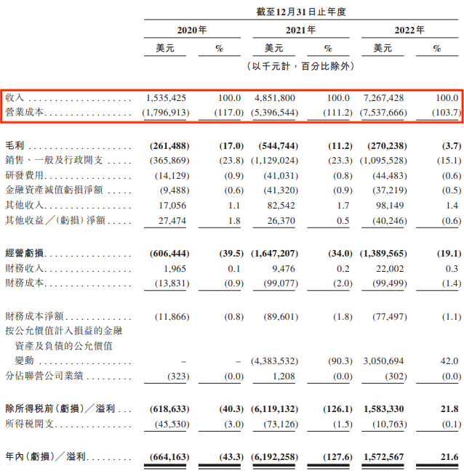
Task: Click the 2022年 column header
Action: coord(409,31)
